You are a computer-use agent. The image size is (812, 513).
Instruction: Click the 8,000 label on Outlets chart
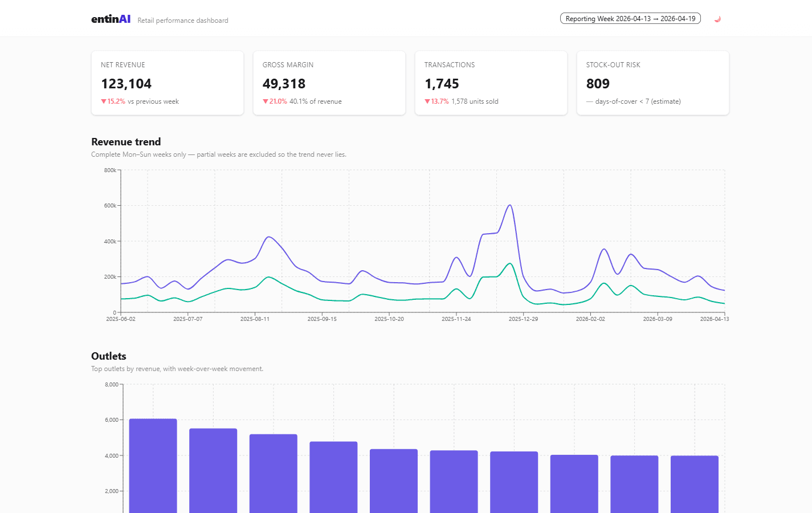(112, 385)
